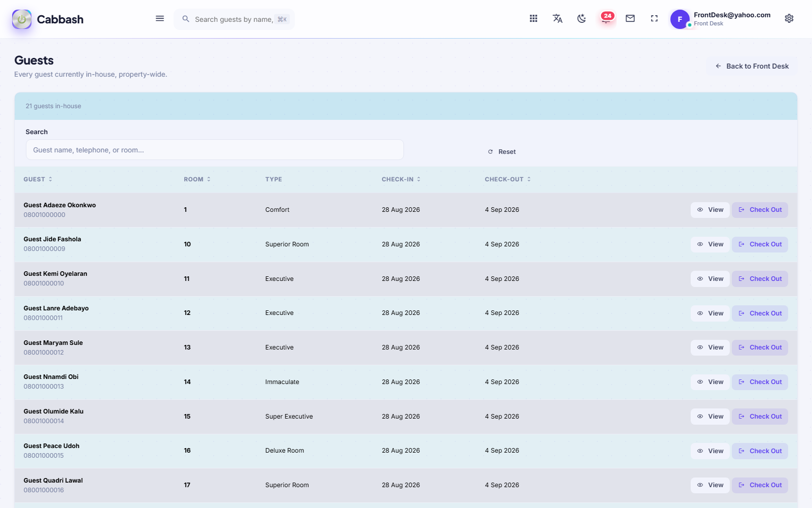
Task: Click the Reset button
Action: (x=502, y=152)
